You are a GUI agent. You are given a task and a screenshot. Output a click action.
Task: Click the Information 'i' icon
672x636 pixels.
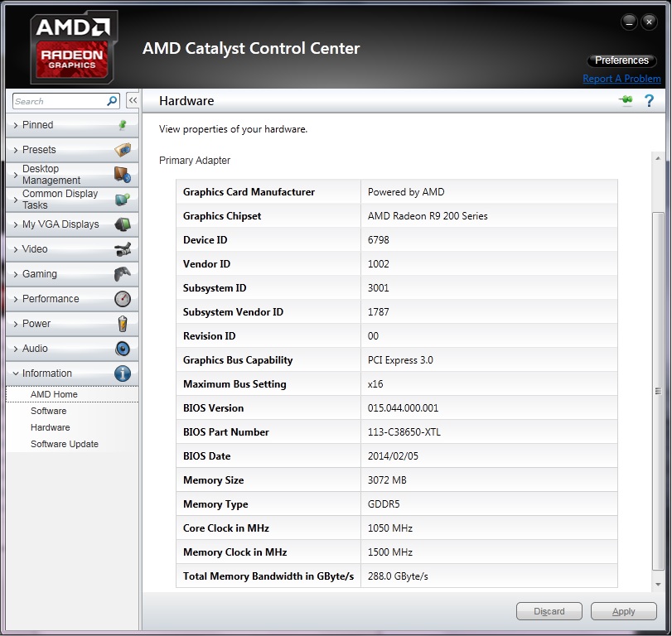[123, 373]
